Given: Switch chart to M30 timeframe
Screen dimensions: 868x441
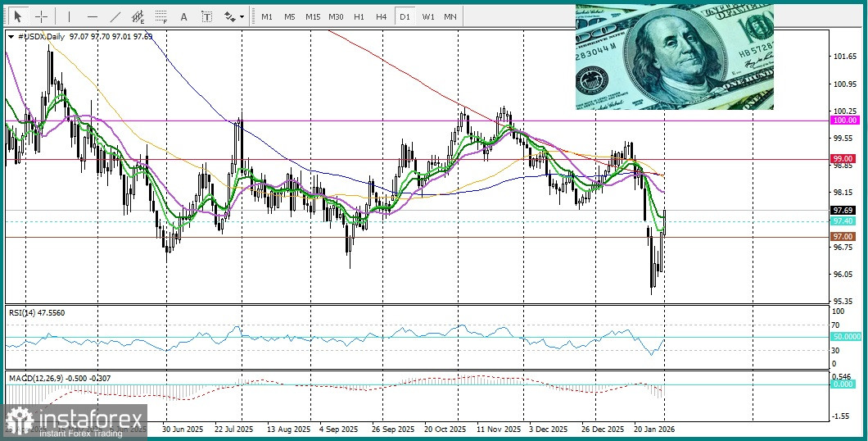Looking at the screenshot, I should (x=336, y=16).
